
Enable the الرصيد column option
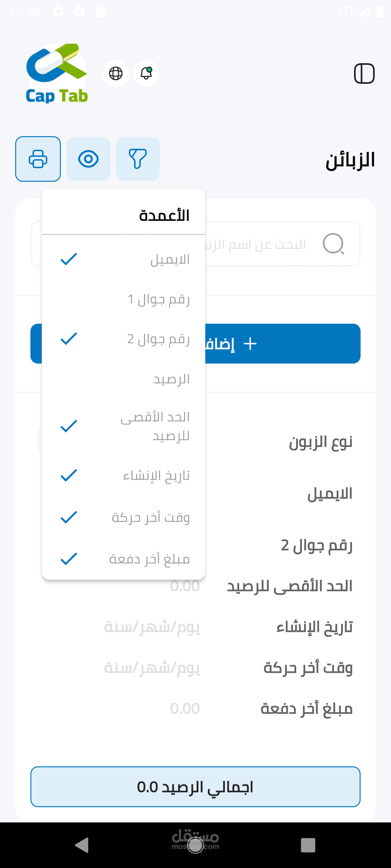click(124, 379)
